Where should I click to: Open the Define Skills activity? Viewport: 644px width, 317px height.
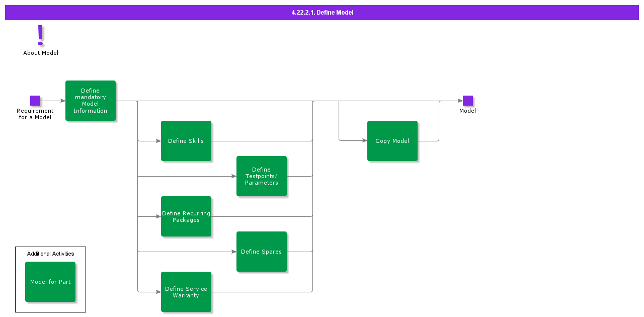point(186,141)
